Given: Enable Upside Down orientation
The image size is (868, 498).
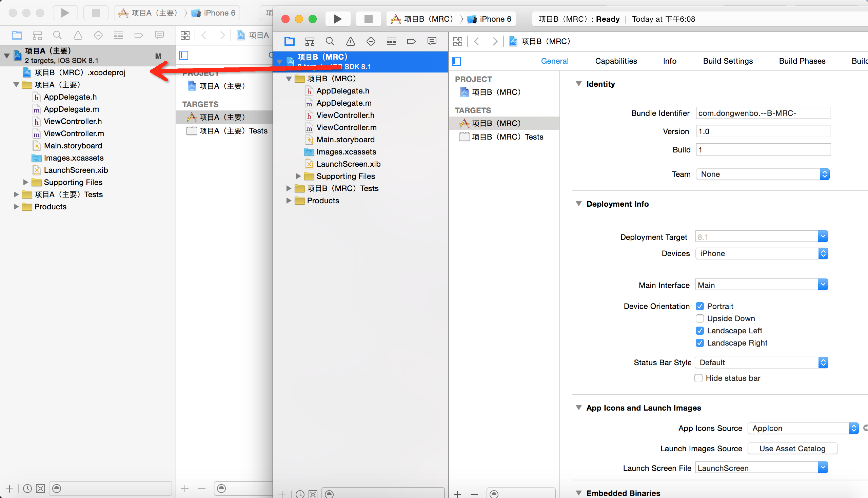Looking at the screenshot, I should click(x=699, y=318).
